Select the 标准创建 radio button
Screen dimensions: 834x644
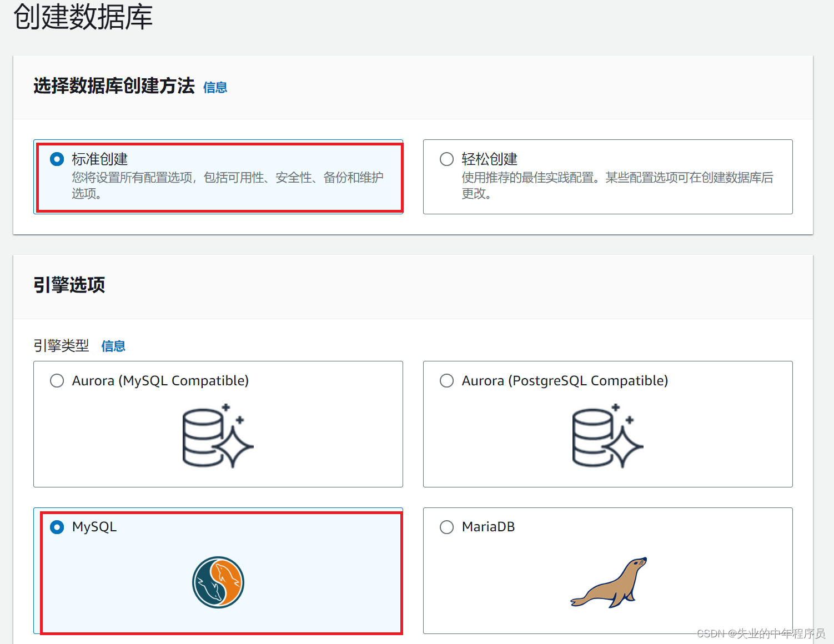tap(57, 159)
